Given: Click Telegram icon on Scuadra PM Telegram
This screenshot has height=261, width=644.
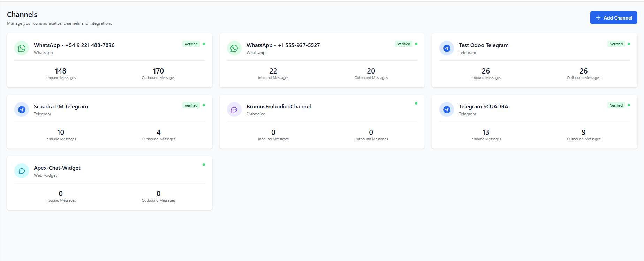Looking at the screenshot, I should pos(22,109).
